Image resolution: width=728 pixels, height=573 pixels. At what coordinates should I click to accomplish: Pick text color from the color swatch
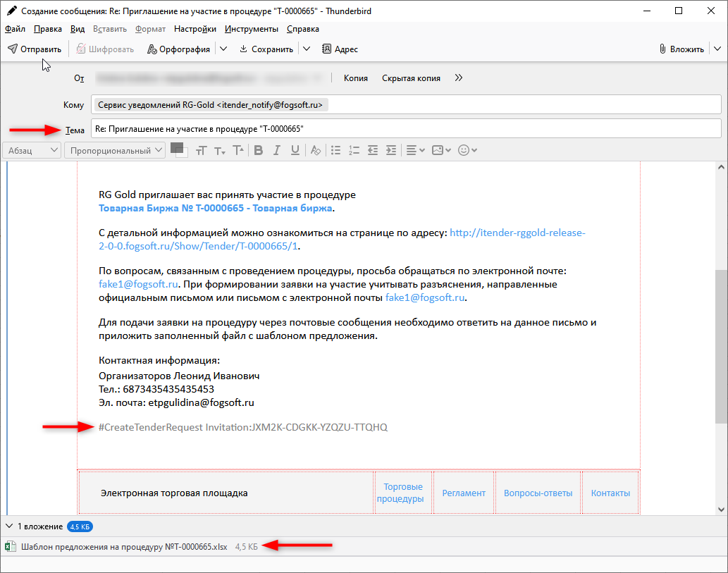click(x=177, y=148)
